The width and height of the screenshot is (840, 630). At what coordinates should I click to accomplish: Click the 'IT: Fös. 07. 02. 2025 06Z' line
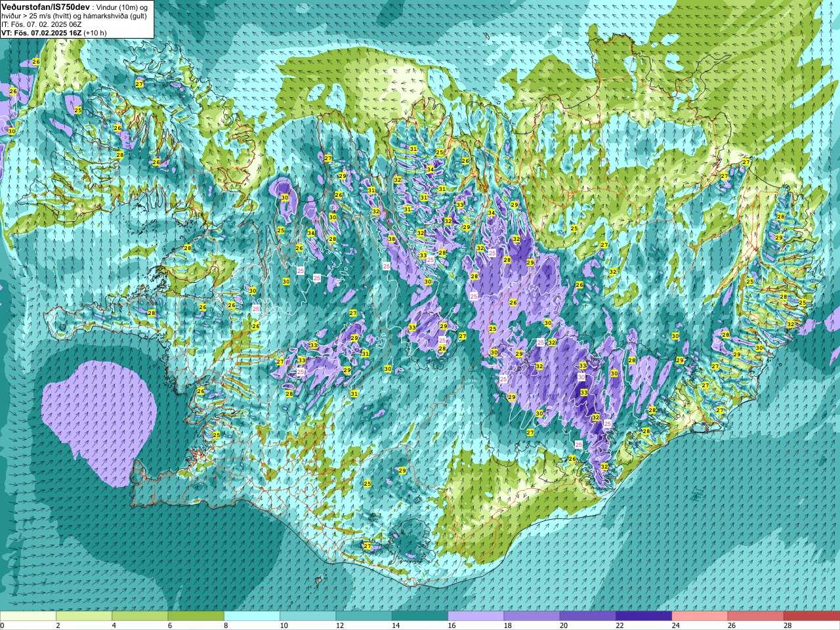(x=41, y=24)
